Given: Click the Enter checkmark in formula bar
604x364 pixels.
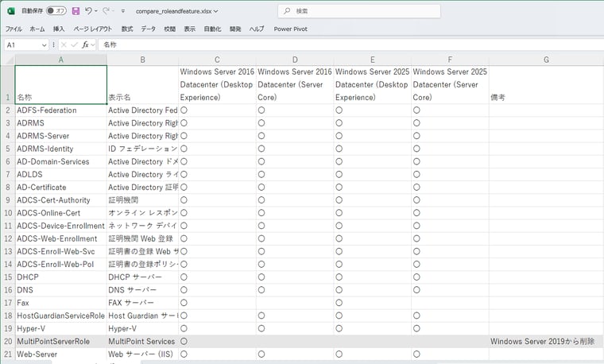Looking at the screenshot, I should (74, 45).
